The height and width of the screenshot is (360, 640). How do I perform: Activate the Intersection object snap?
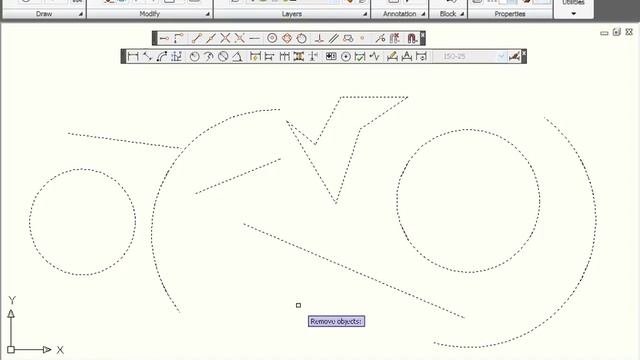coord(225,38)
